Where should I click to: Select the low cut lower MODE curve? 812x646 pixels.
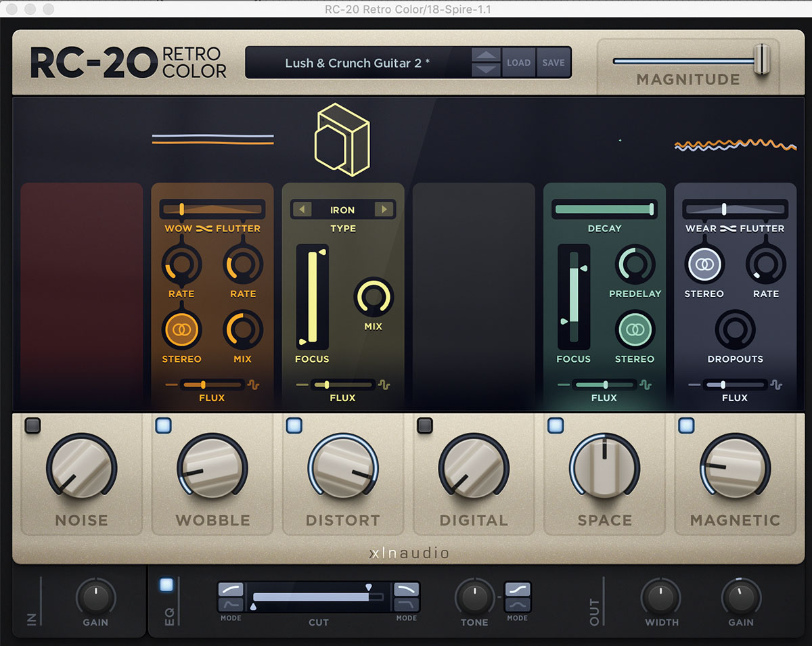click(x=231, y=605)
